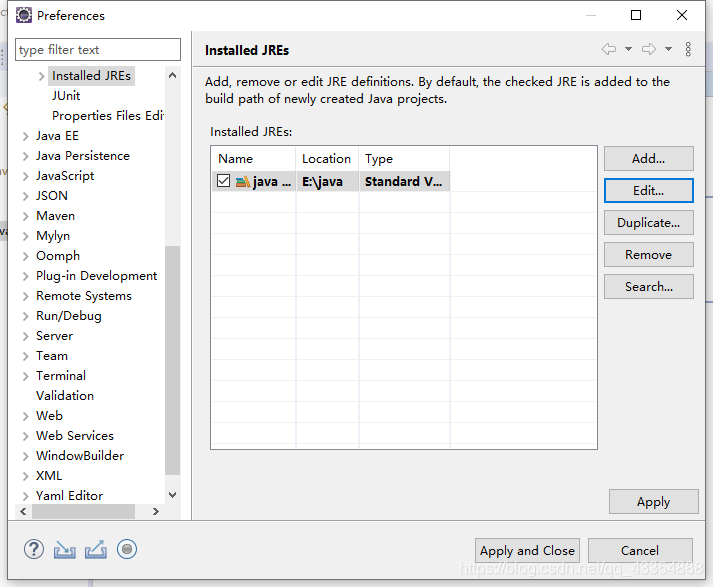This screenshot has height=587, width=713.
Task: Click Apply and Close
Action: [x=527, y=551]
